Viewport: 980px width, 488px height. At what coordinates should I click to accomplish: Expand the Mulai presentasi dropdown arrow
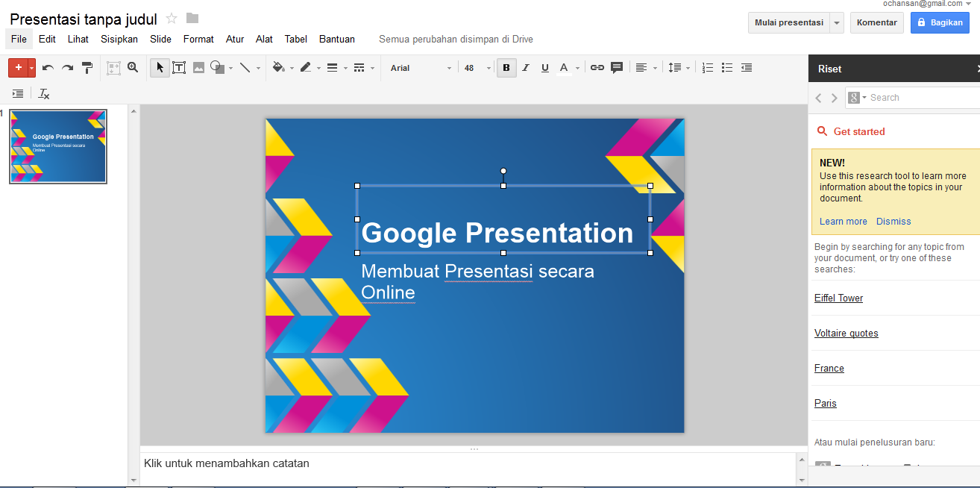(x=837, y=22)
